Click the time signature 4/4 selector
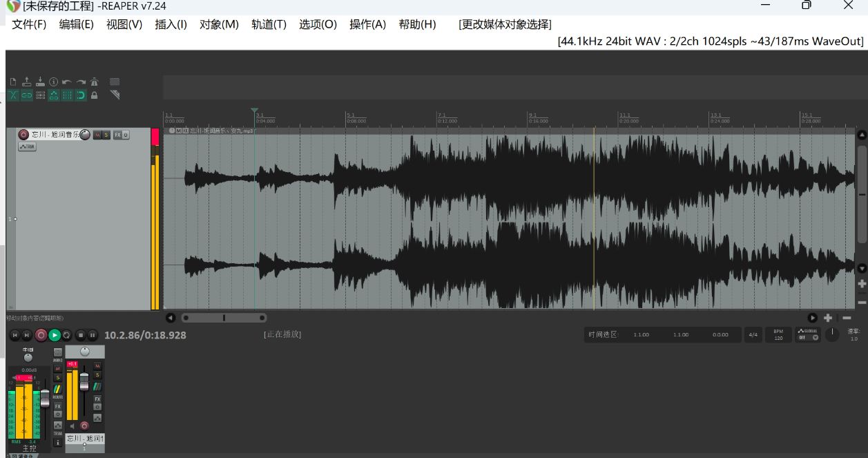This screenshot has width=868, height=458. pyautogui.click(x=753, y=334)
